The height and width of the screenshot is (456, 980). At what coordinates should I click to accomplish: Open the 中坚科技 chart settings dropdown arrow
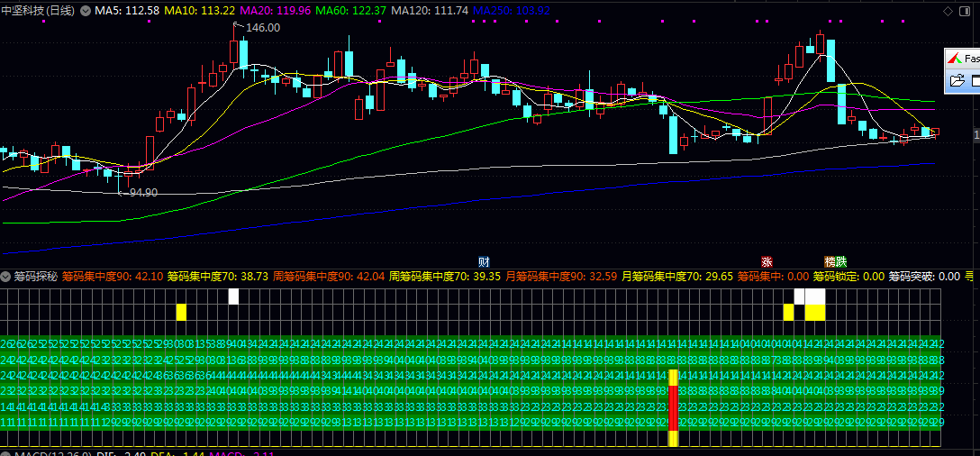coord(85,11)
